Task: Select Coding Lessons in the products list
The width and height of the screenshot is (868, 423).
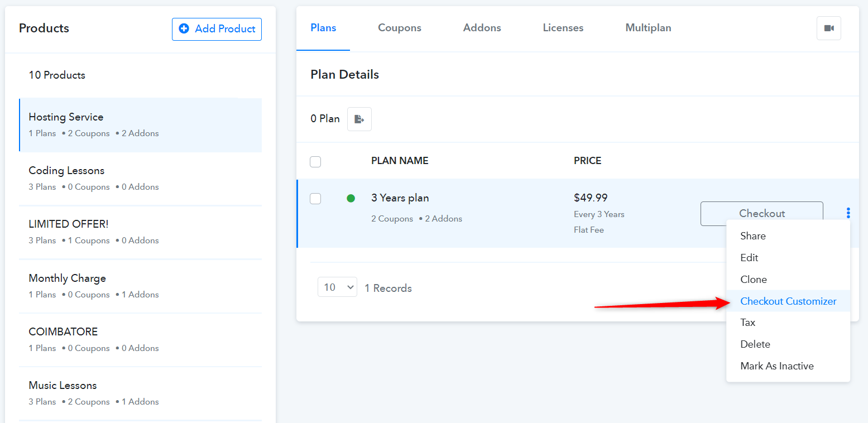Action: tap(141, 178)
